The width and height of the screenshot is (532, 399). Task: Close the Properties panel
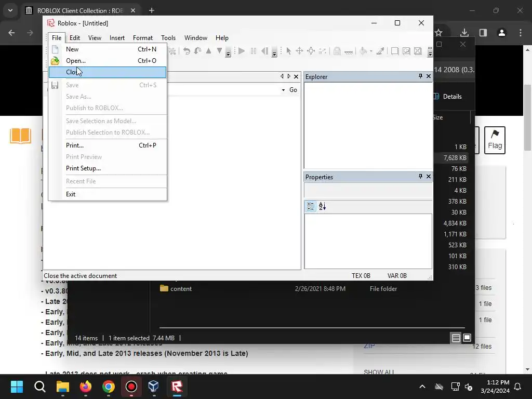tap(429, 177)
